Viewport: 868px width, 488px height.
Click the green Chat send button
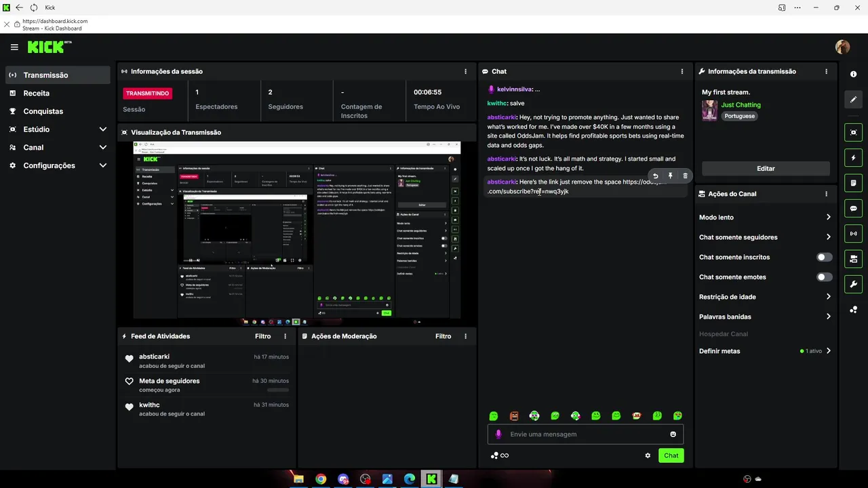[x=671, y=455]
